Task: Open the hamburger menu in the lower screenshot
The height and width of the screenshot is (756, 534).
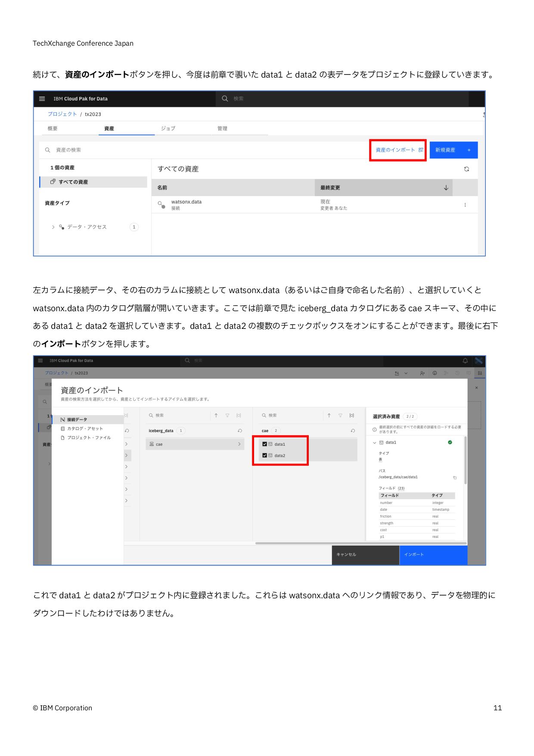Action: pos(40,361)
